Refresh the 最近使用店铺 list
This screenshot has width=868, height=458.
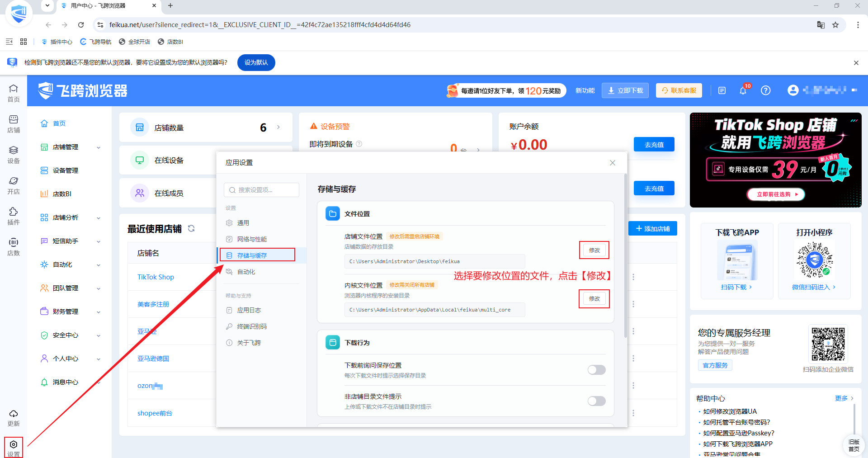[x=191, y=228]
